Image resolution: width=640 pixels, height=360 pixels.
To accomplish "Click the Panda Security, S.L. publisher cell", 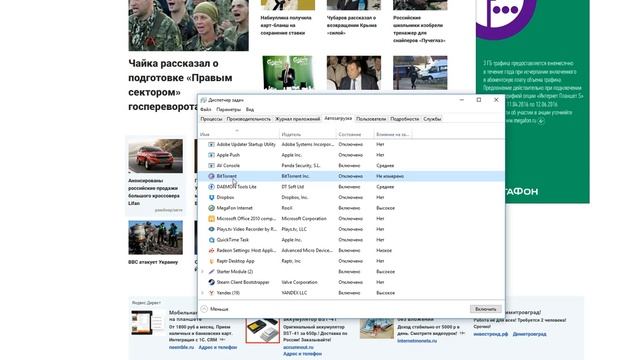I will pos(301,166).
